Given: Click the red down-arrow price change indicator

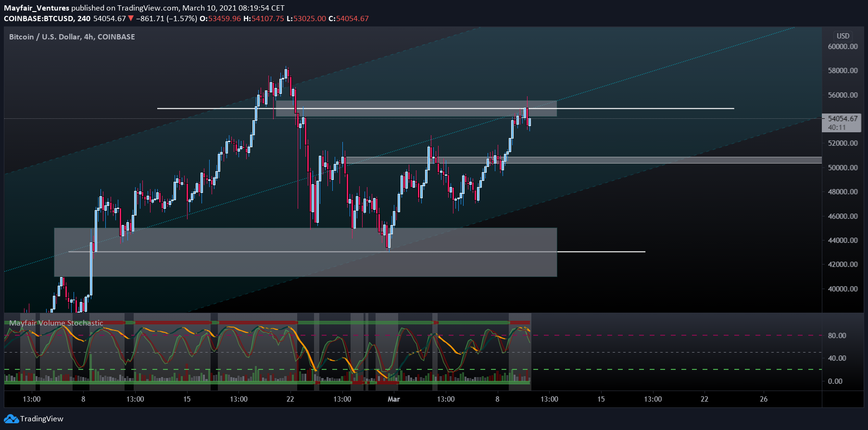Looking at the screenshot, I should click(x=131, y=18).
